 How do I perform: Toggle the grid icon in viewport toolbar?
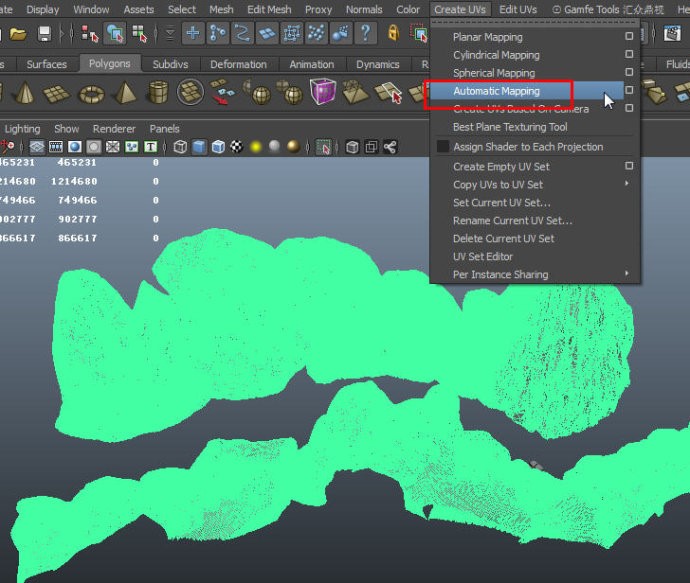click(x=37, y=147)
